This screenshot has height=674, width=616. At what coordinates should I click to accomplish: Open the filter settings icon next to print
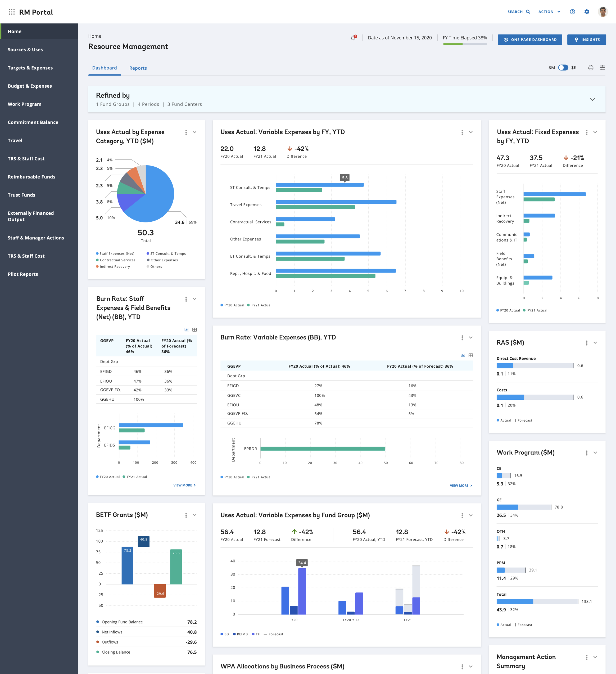pos(602,68)
